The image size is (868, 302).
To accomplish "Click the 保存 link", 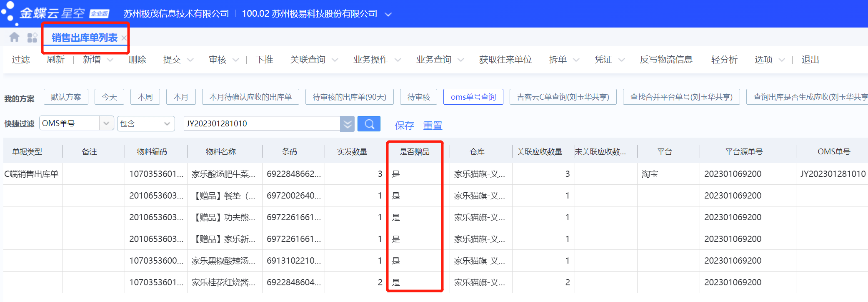I will pos(404,125).
